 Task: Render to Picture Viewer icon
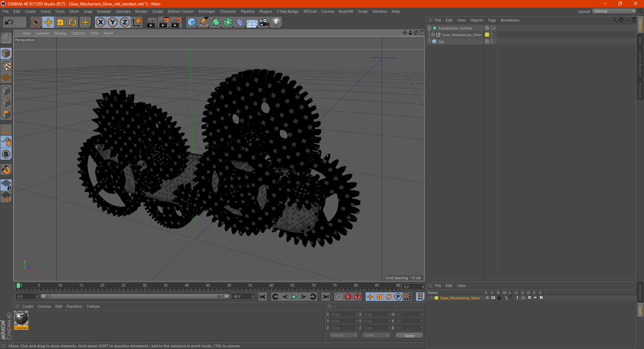(x=164, y=22)
